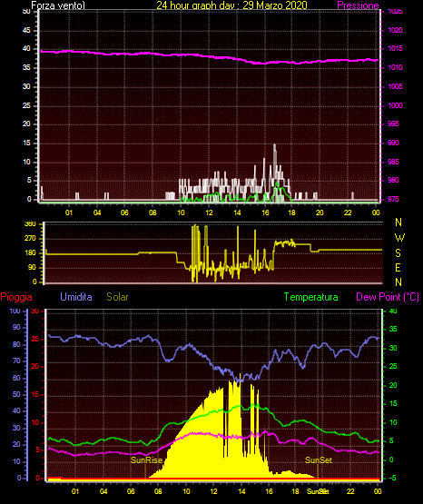Click the Pioggia legend label
Screen dimensions: 423x504
[x=16, y=297]
